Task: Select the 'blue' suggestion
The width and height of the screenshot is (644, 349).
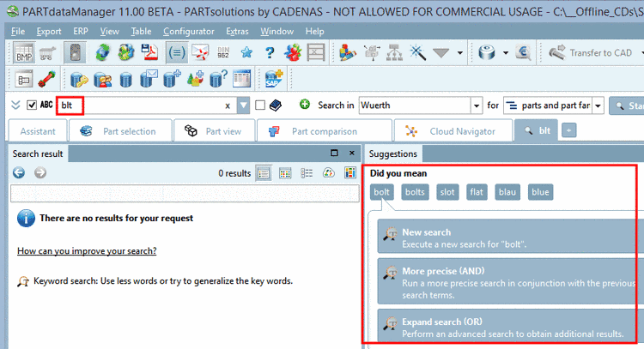Action: click(540, 192)
